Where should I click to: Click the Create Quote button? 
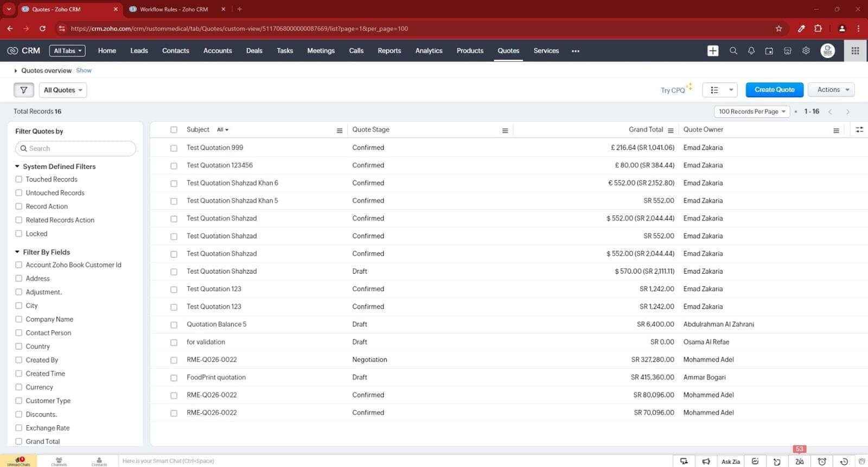(x=774, y=90)
